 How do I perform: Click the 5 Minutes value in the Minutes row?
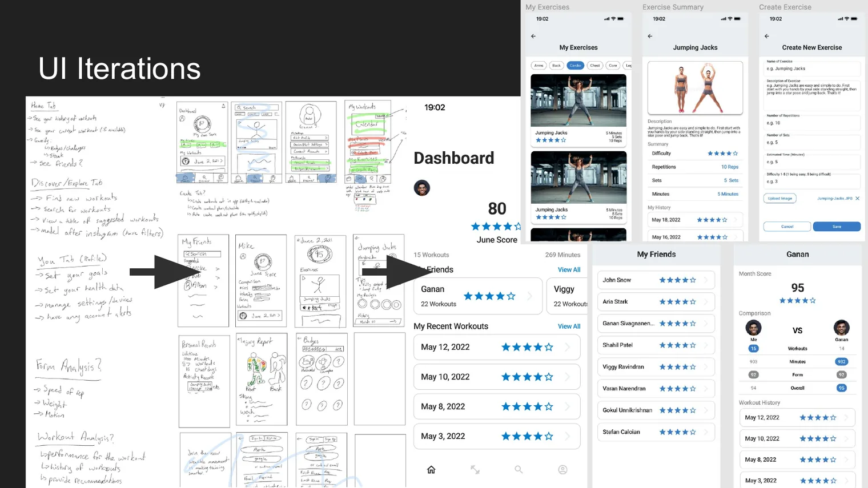click(728, 194)
